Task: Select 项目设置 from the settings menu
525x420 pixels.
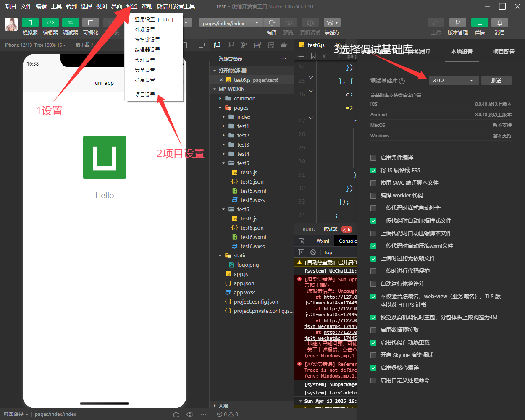Action: (145, 95)
